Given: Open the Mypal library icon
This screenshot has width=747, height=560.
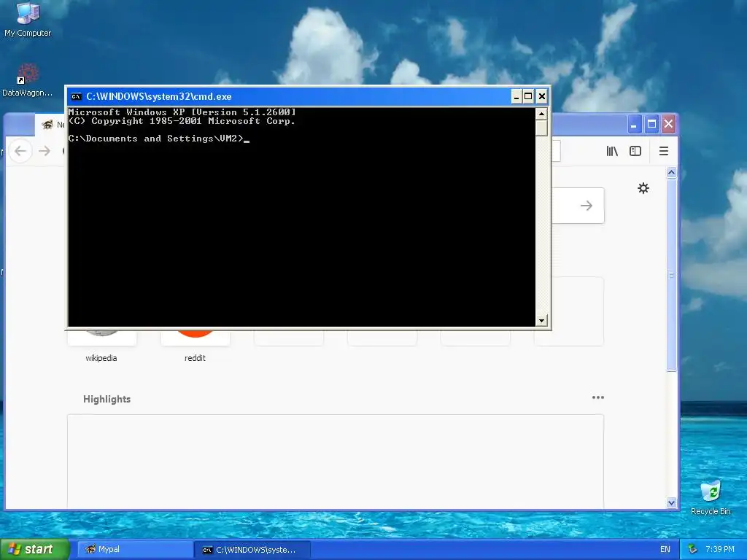Looking at the screenshot, I should [x=612, y=151].
